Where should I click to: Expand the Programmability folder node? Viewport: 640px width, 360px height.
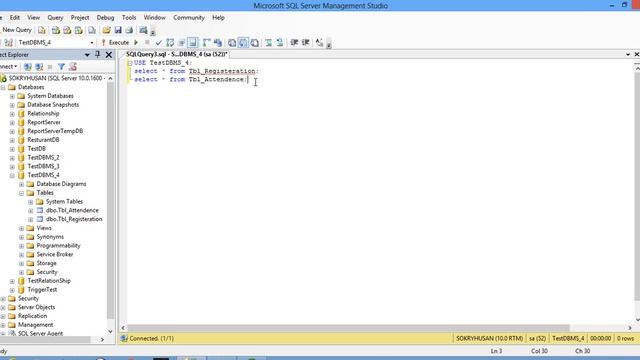coord(22,246)
